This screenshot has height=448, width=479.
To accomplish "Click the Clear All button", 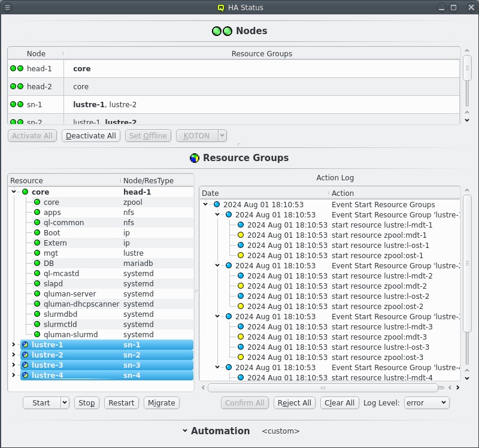I will [339, 402].
